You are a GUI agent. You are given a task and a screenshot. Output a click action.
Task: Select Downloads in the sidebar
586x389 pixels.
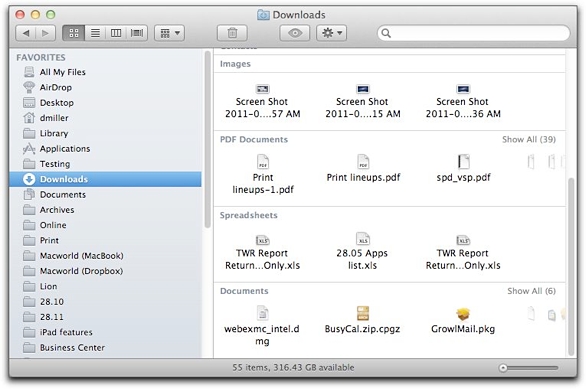[x=105, y=179]
